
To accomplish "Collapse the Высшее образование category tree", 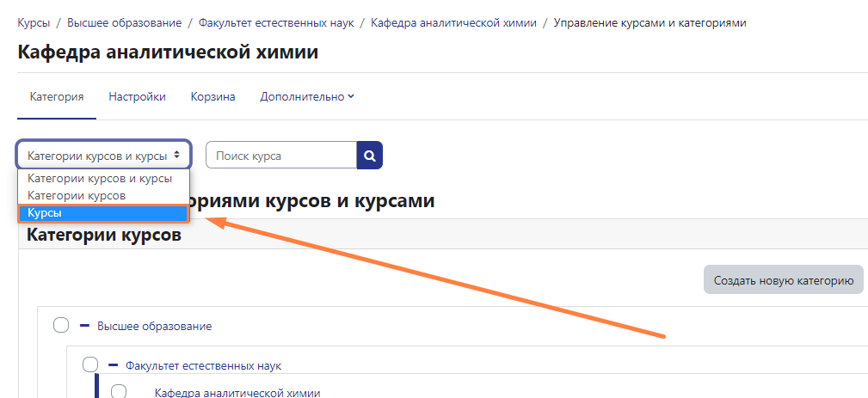I will click(x=84, y=326).
